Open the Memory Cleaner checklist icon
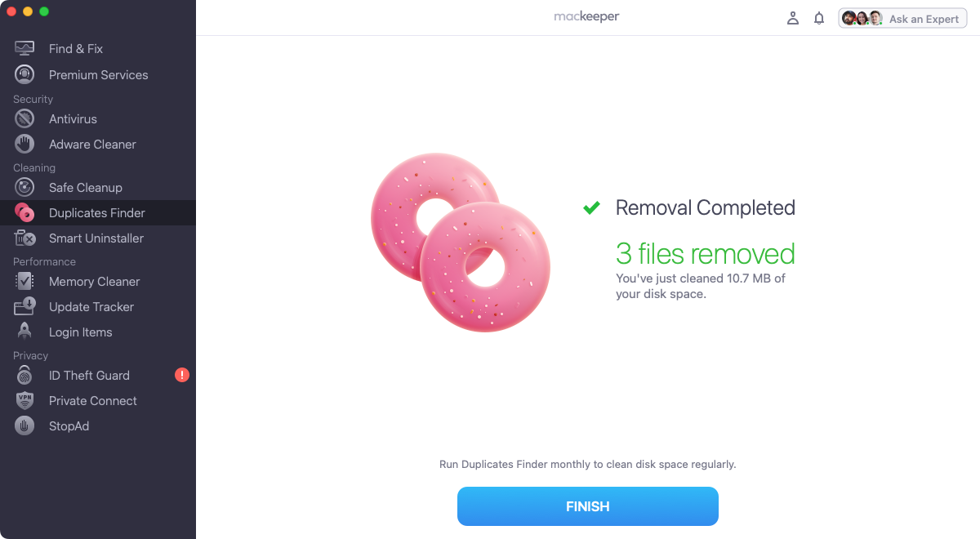 coord(24,281)
